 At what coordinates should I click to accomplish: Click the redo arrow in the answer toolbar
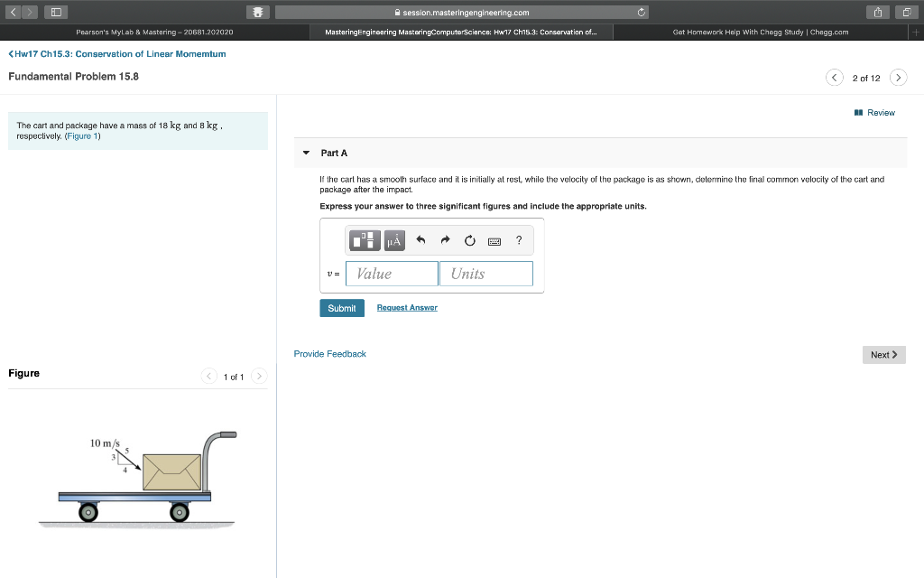[x=444, y=240]
